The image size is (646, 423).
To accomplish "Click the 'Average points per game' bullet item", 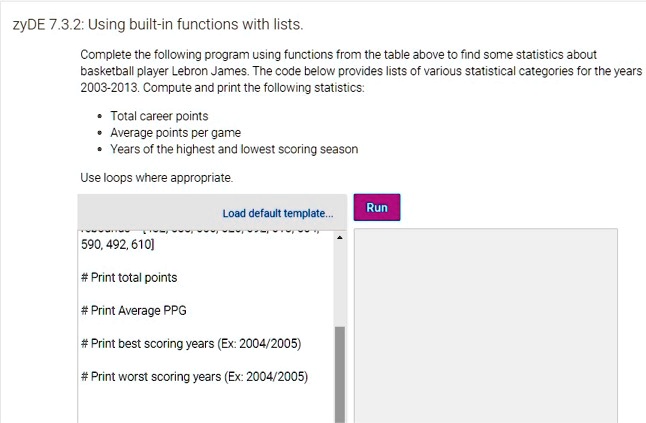I will (x=176, y=133).
